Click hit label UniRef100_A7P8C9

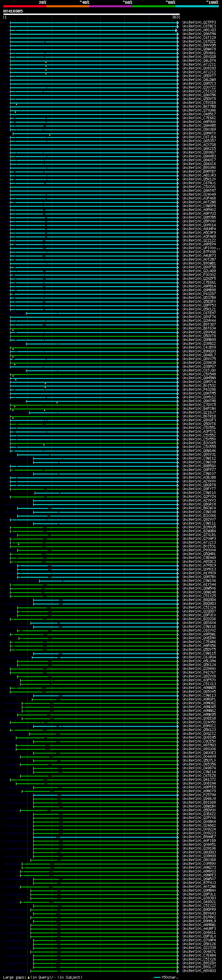199,565
